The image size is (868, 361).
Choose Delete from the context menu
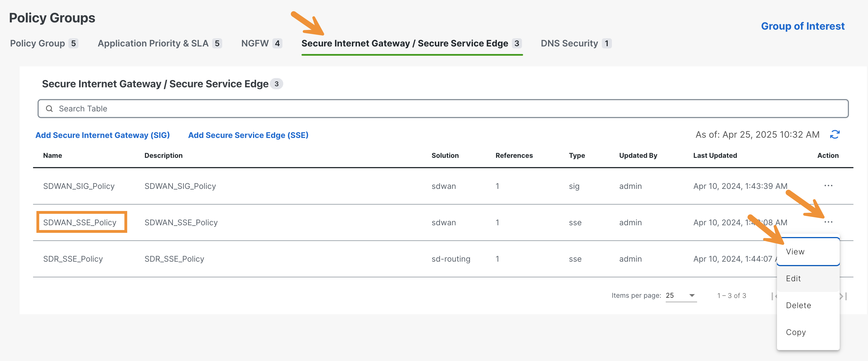[x=808, y=306]
